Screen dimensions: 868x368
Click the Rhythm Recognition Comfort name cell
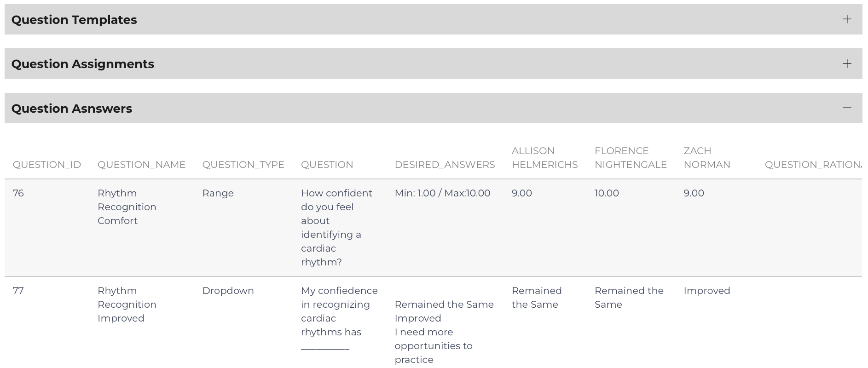click(x=127, y=207)
